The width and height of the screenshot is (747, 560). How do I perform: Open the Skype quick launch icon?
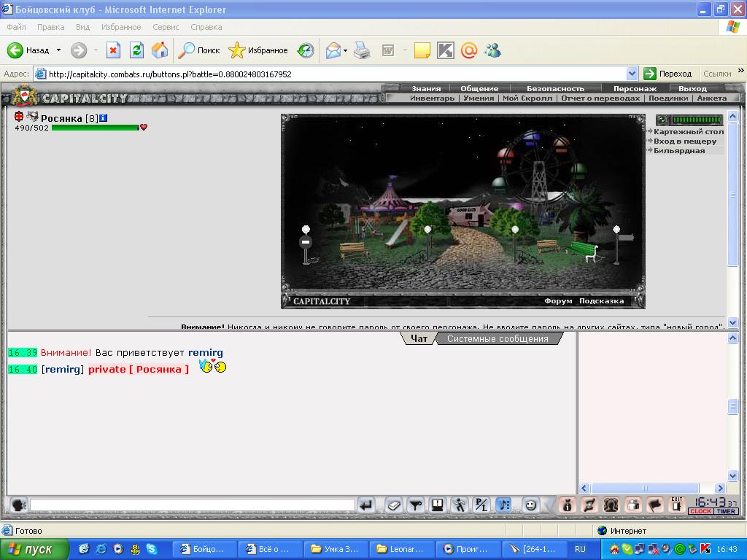(152, 549)
